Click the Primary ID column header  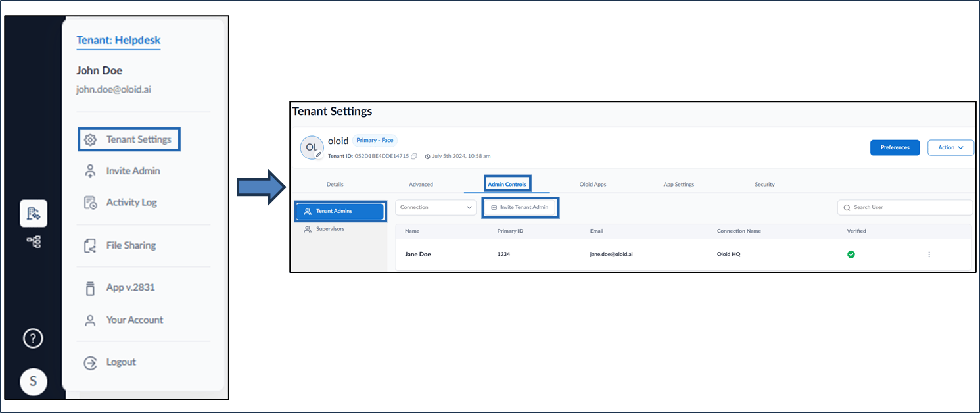click(510, 231)
